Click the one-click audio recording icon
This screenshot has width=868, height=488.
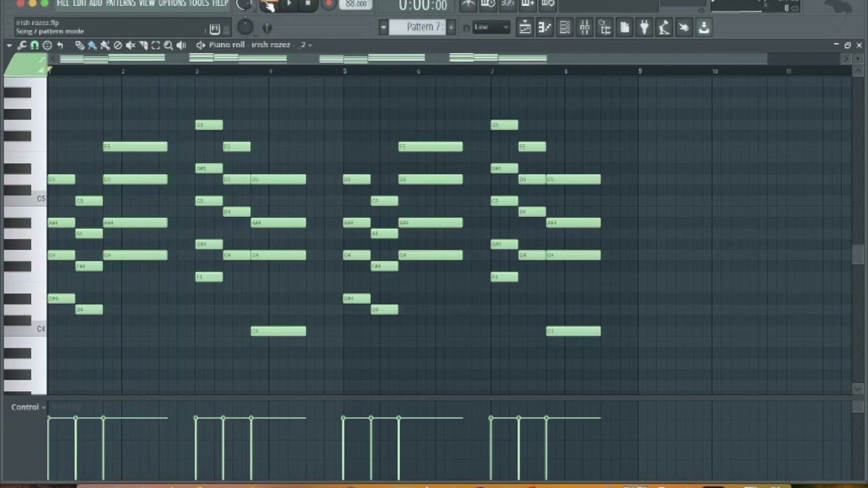pyautogui.click(x=684, y=28)
